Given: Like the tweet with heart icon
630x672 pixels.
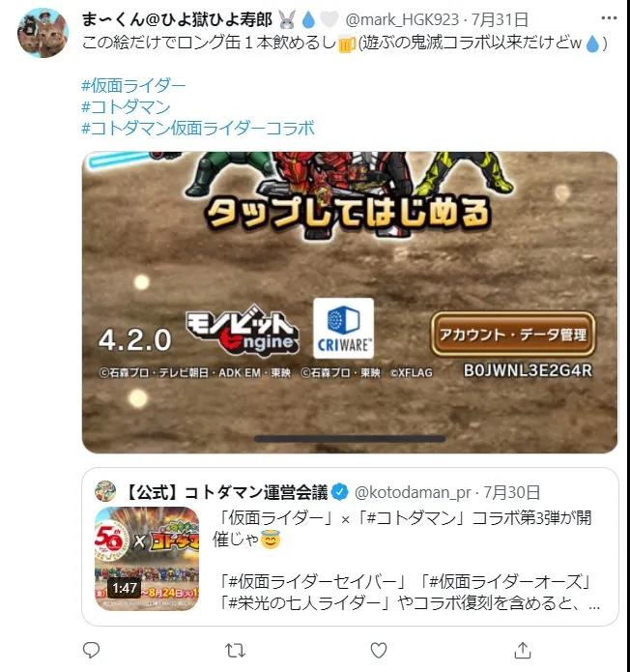Looking at the screenshot, I should pyautogui.click(x=379, y=650).
